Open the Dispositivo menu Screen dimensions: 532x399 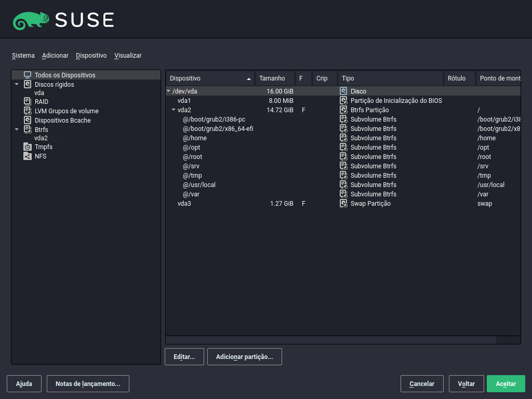pos(91,55)
